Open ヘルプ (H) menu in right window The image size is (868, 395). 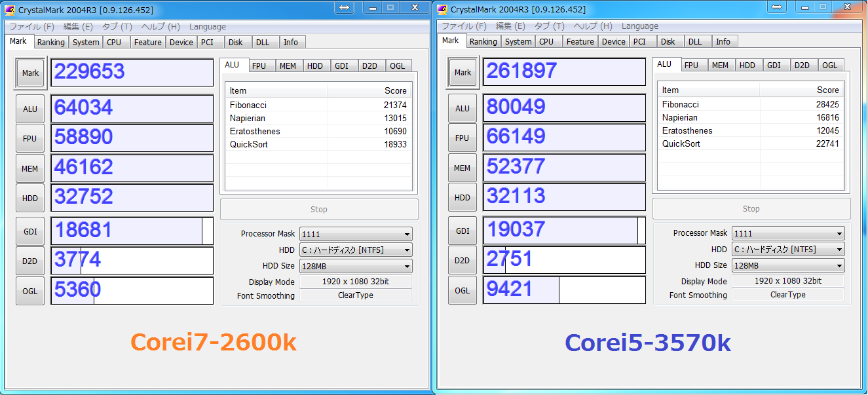(x=593, y=26)
